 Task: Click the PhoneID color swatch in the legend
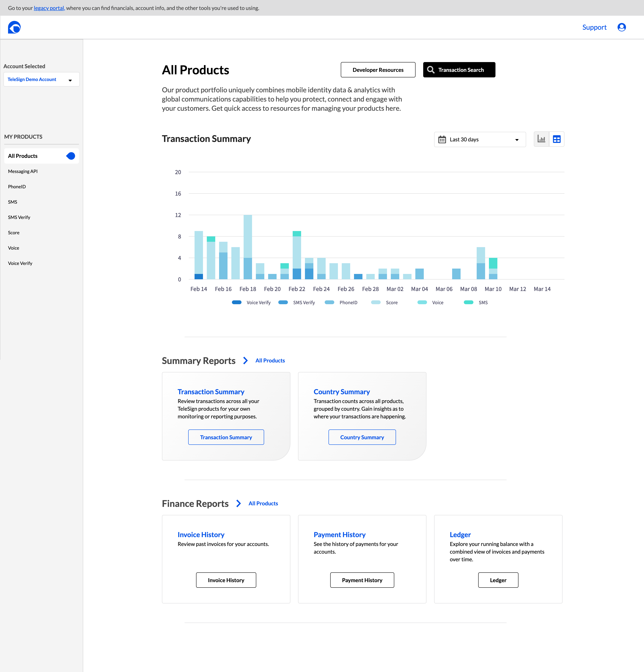click(x=329, y=302)
